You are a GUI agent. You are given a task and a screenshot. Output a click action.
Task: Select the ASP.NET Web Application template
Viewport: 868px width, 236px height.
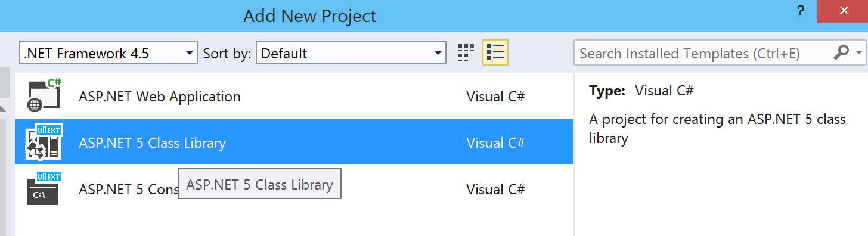pos(294,96)
